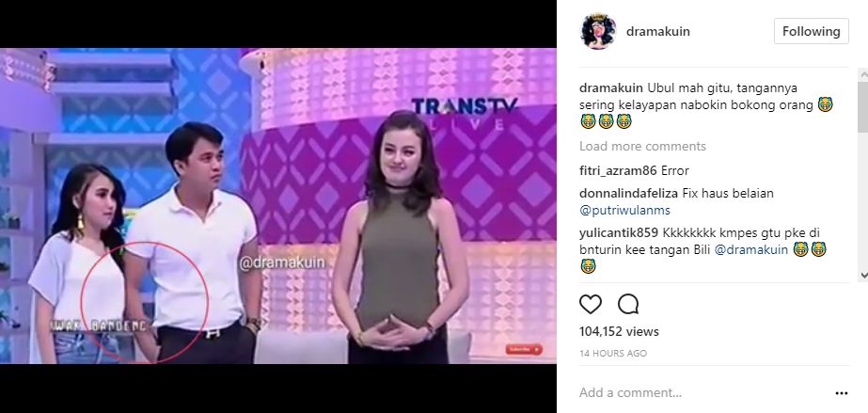Click scrollbar down arrow in comments
The image size is (868, 413).
click(x=863, y=275)
